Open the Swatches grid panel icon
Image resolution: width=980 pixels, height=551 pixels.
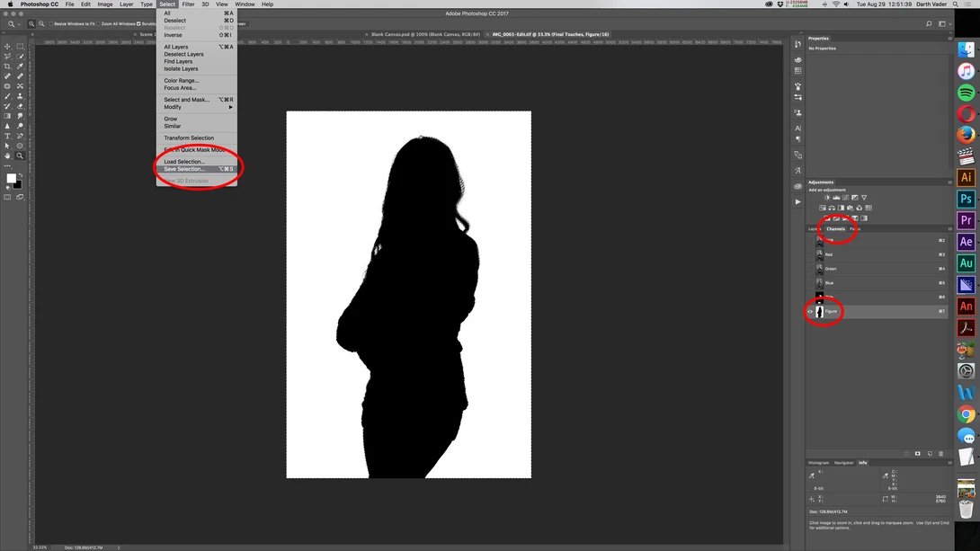(798, 71)
